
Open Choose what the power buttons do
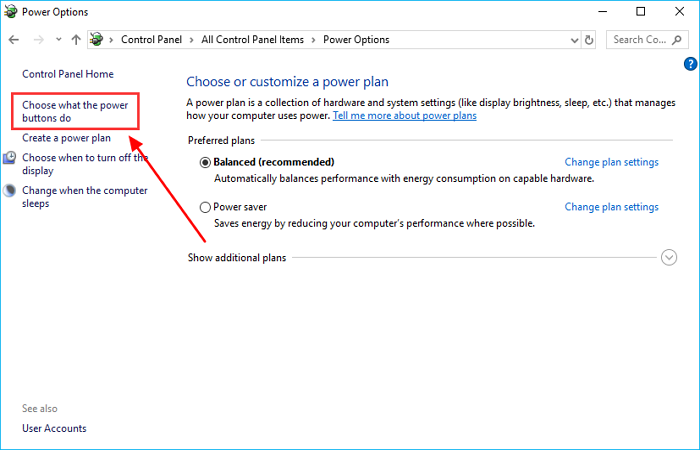click(74, 111)
